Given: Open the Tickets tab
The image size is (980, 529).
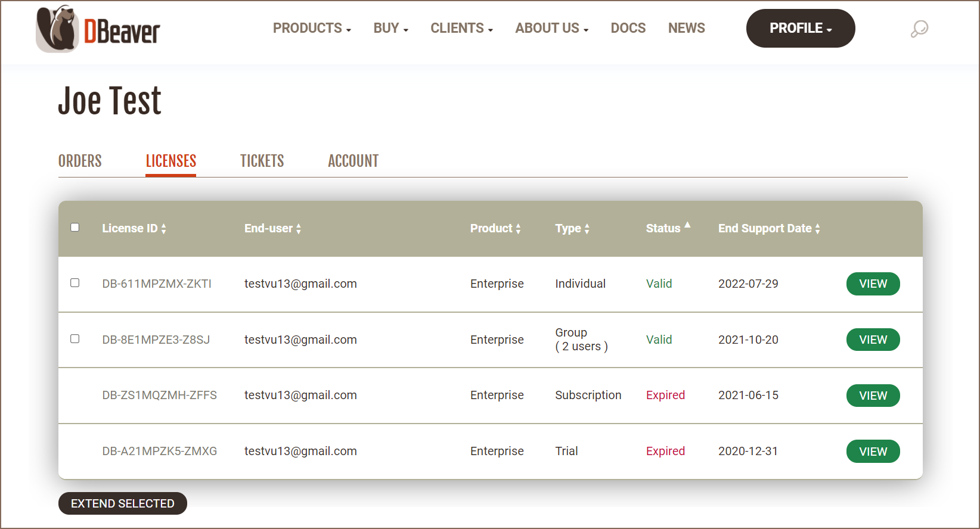Looking at the screenshot, I should pos(262,161).
